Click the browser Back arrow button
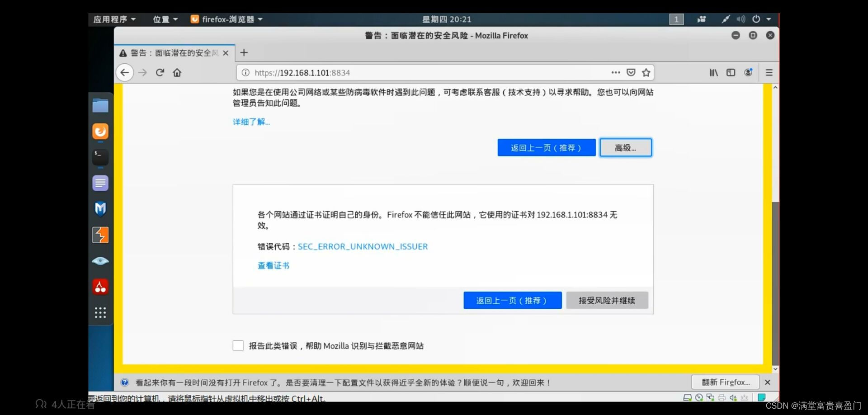This screenshot has width=868, height=415. click(x=125, y=73)
